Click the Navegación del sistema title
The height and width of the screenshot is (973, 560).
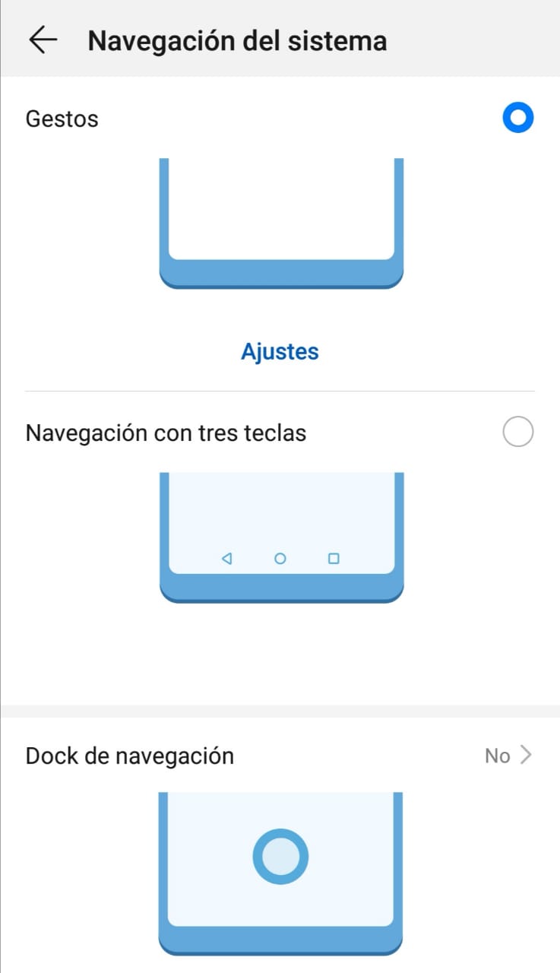237,40
